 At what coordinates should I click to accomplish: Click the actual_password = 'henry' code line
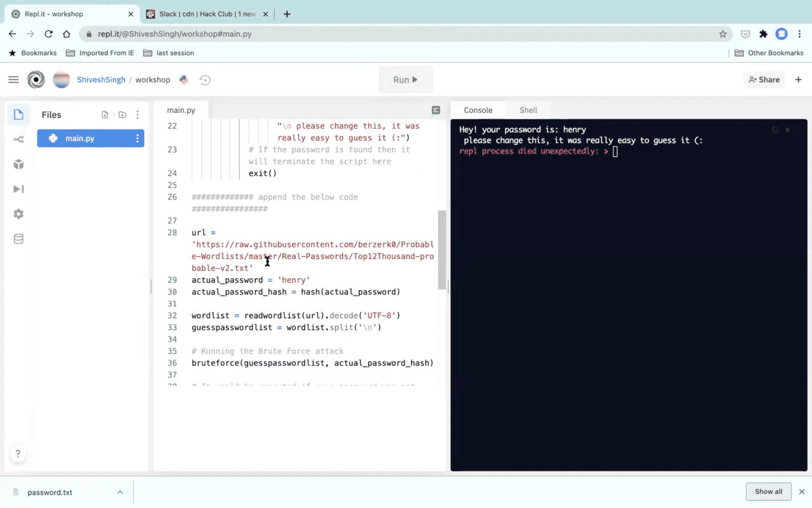click(251, 280)
